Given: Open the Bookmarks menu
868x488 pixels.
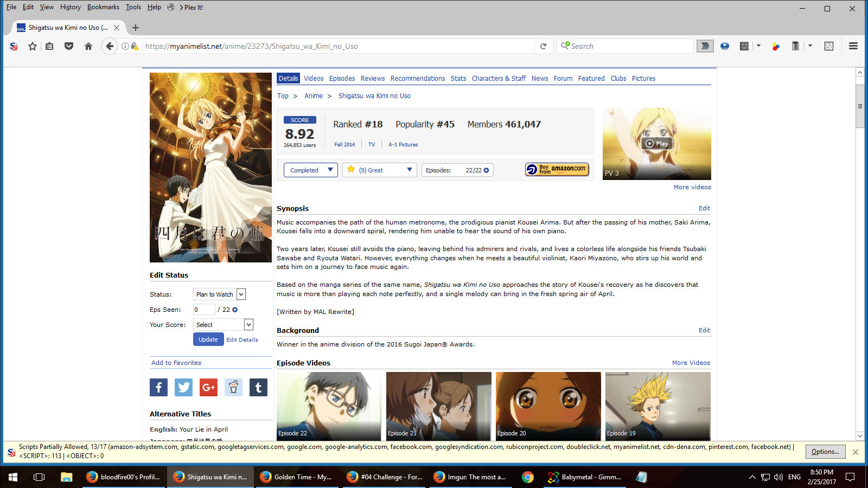Looking at the screenshot, I should click(x=103, y=7).
